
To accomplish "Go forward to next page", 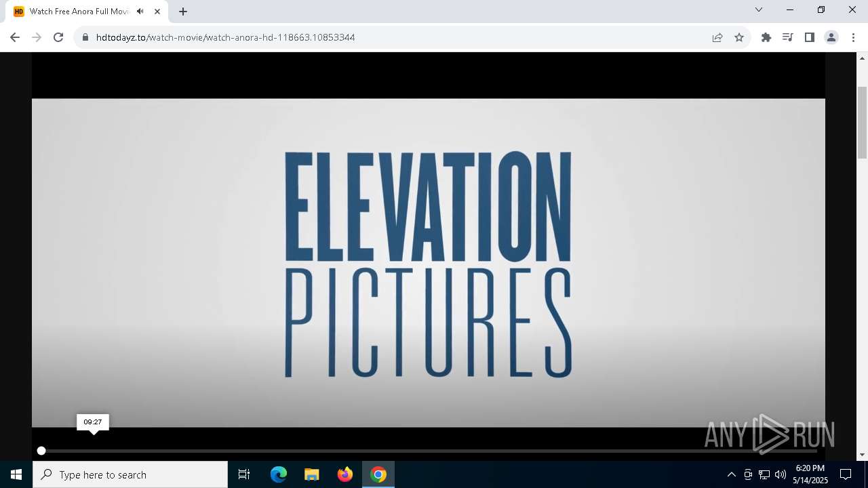I will [37, 37].
